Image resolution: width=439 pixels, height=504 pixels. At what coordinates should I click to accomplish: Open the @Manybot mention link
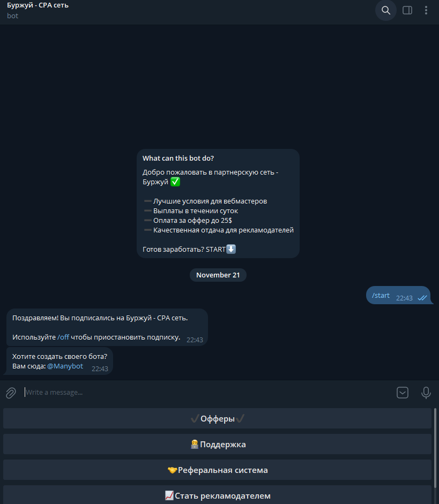pos(65,366)
